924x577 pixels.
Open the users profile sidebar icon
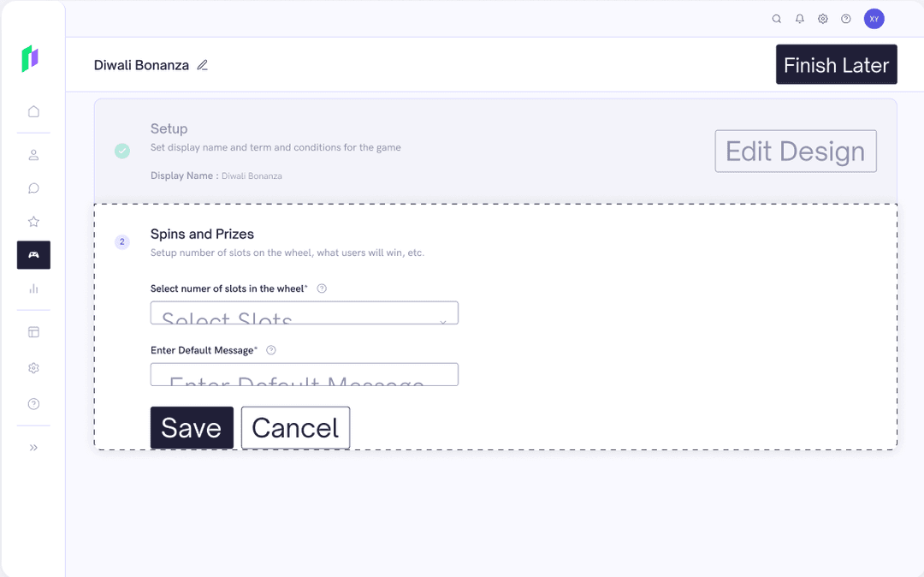pos(33,155)
